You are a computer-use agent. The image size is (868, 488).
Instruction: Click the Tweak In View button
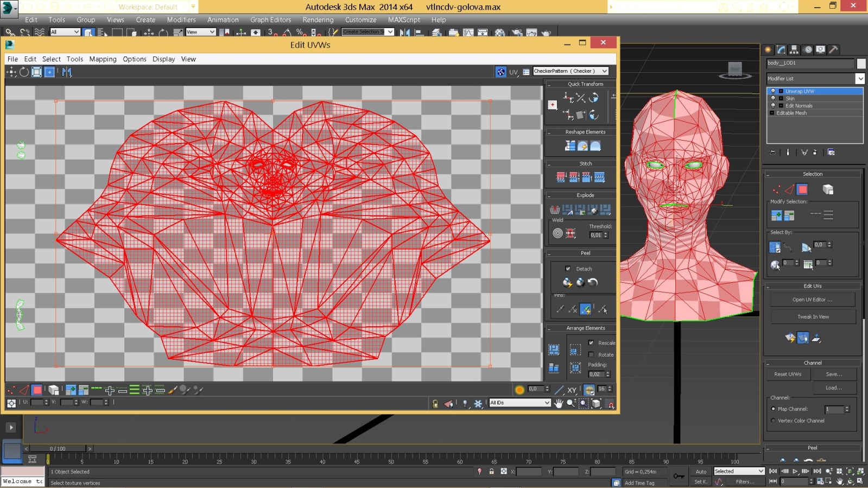click(813, 317)
